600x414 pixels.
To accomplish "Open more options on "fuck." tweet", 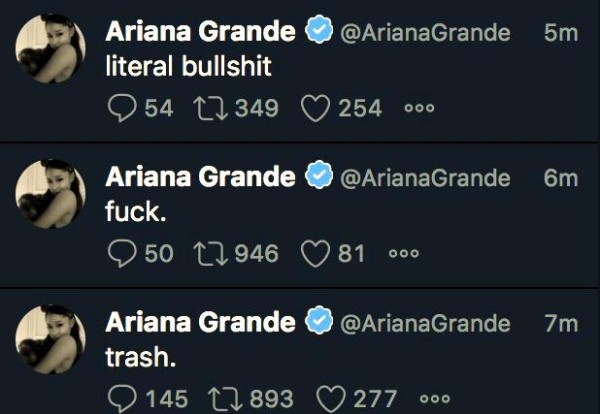I will point(404,253).
